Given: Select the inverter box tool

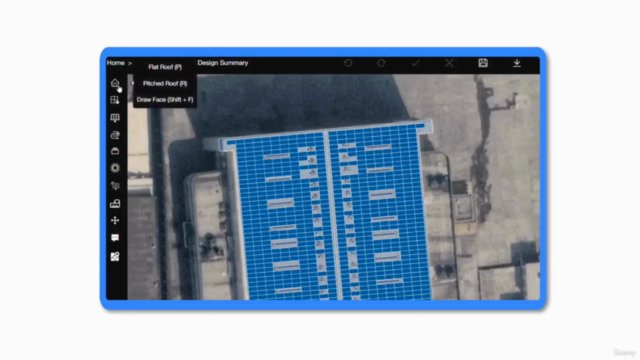Looking at the screenshot, I should click(115, 151).
